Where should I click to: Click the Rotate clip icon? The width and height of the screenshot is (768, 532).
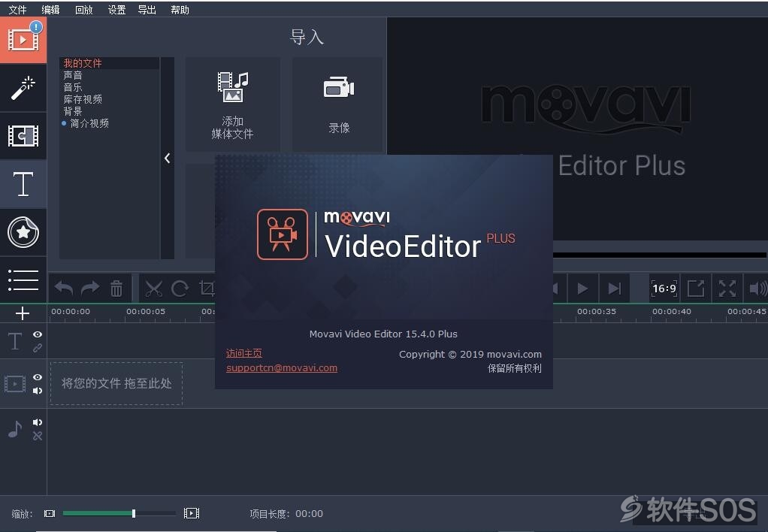click(180, 288)
